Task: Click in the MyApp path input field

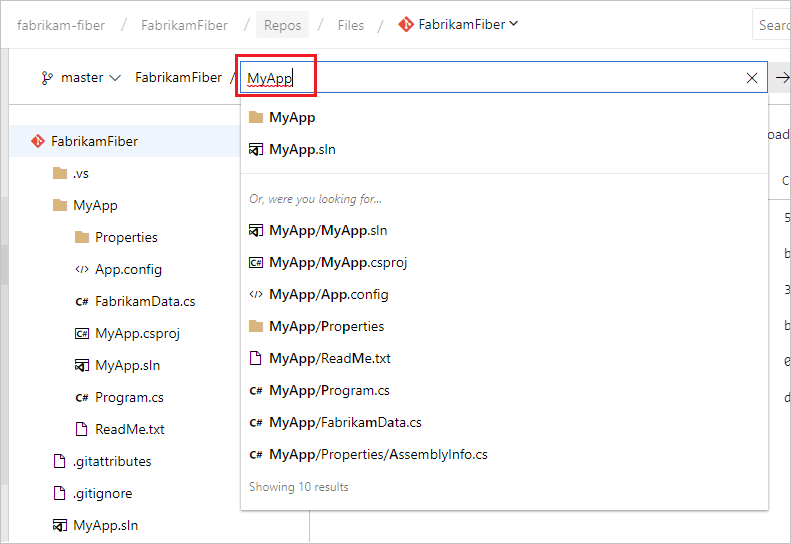Action: point(503,77)
